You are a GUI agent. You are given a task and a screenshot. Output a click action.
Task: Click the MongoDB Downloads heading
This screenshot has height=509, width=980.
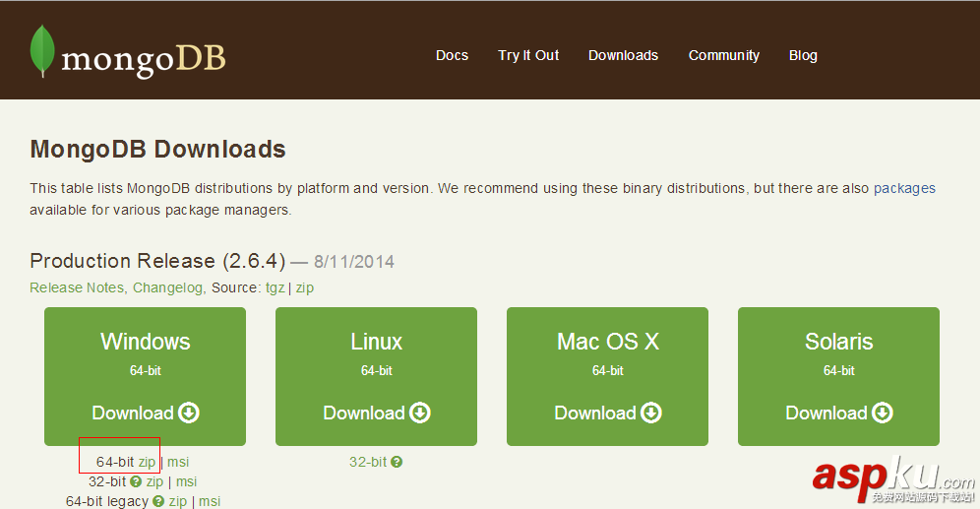click(157, 150)
